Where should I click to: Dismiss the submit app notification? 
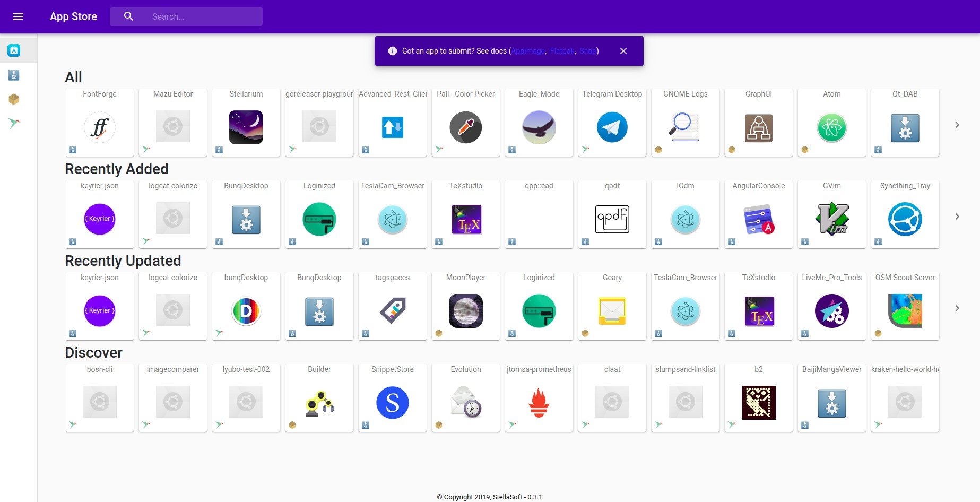[623, 51]
